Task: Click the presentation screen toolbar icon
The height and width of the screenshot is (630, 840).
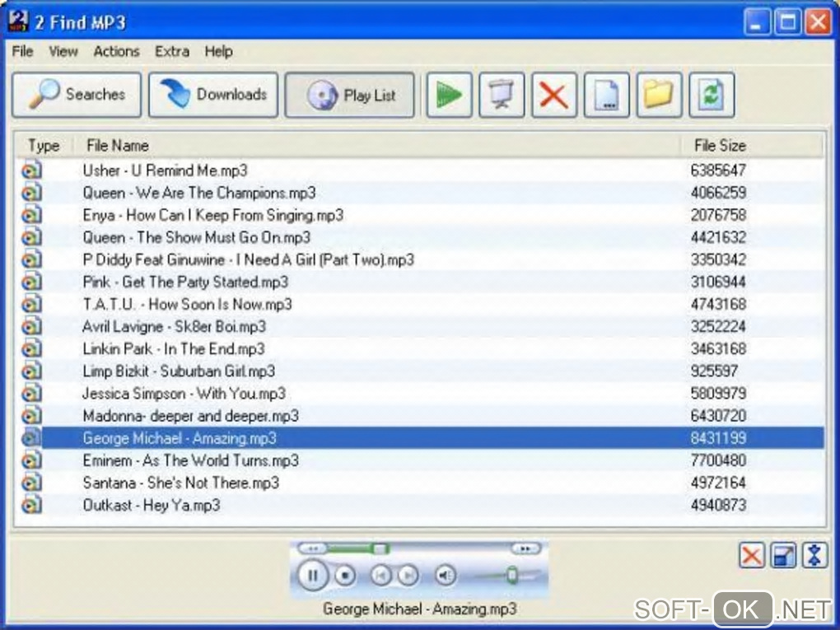Action: (502, 95)
